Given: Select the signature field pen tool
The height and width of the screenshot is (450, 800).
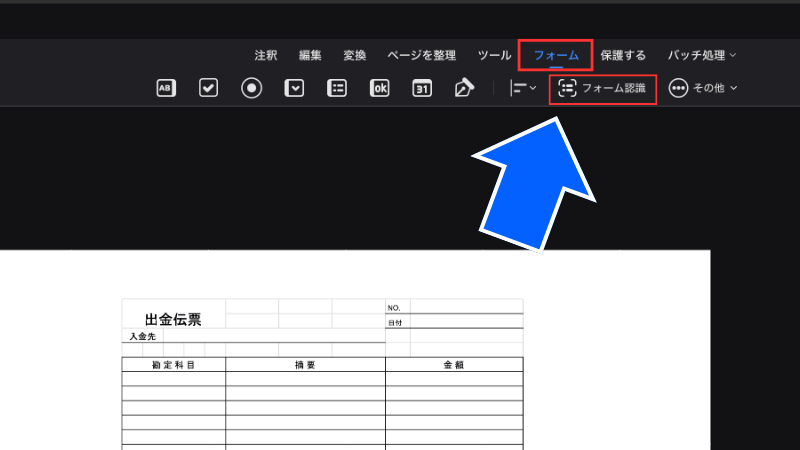Looking at the screenshot, I should [464, 88].
